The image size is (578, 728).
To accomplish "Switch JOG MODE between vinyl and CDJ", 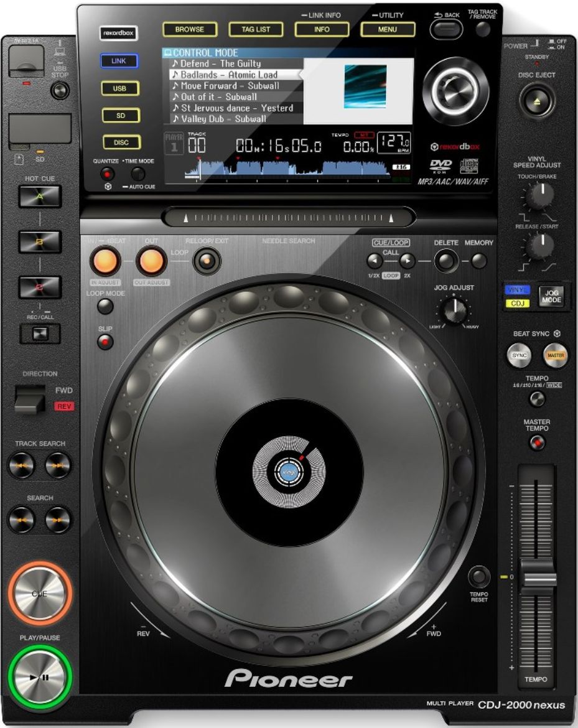I will pyautogui.click(x=551, y=297).
